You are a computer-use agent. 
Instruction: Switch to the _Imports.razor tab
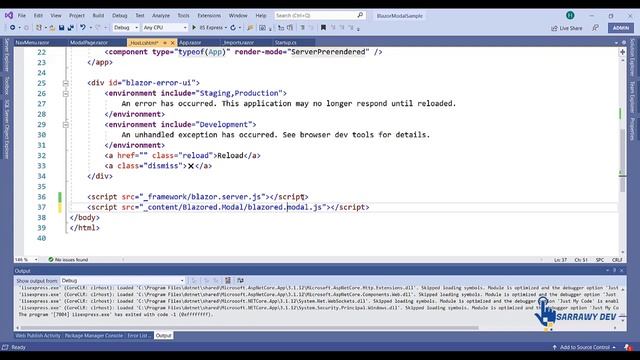tap(239, 42)
